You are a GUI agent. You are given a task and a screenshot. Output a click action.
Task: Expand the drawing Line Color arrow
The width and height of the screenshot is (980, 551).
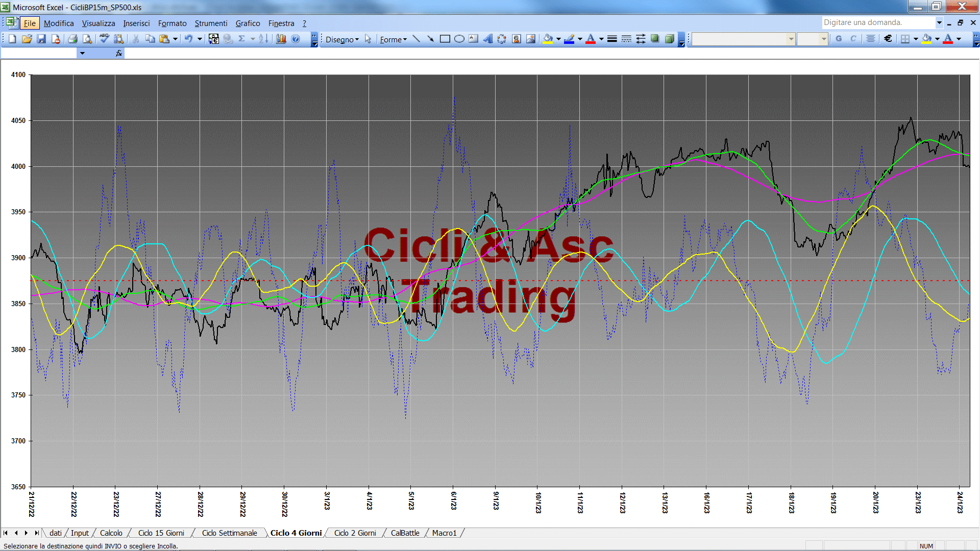[580, 39]
